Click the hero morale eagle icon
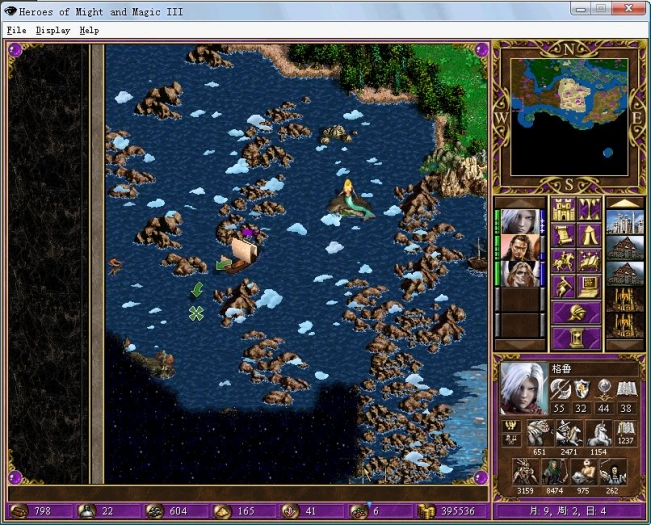The width and height of the screenshot is (651, 525). (x=511, y=426)
